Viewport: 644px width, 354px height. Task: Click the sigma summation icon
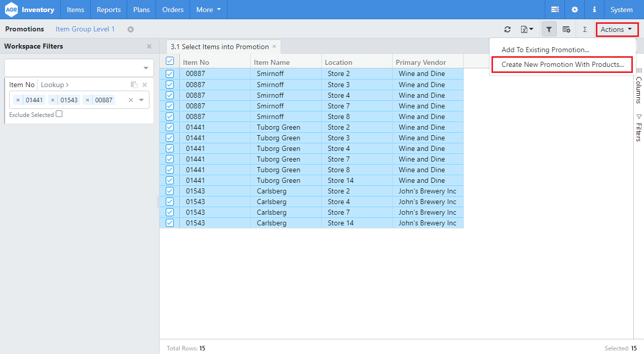tap(585, 29)
